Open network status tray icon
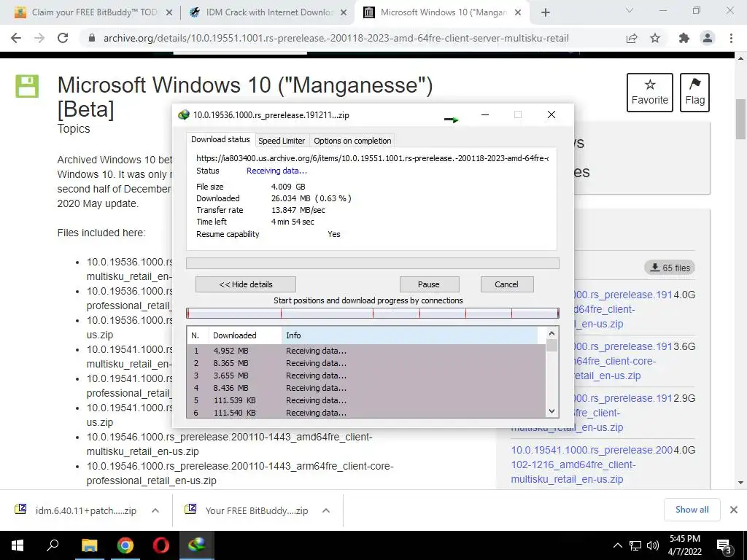Image resolution: width=747 pixels, height=560 pixels. click(635, 545)
